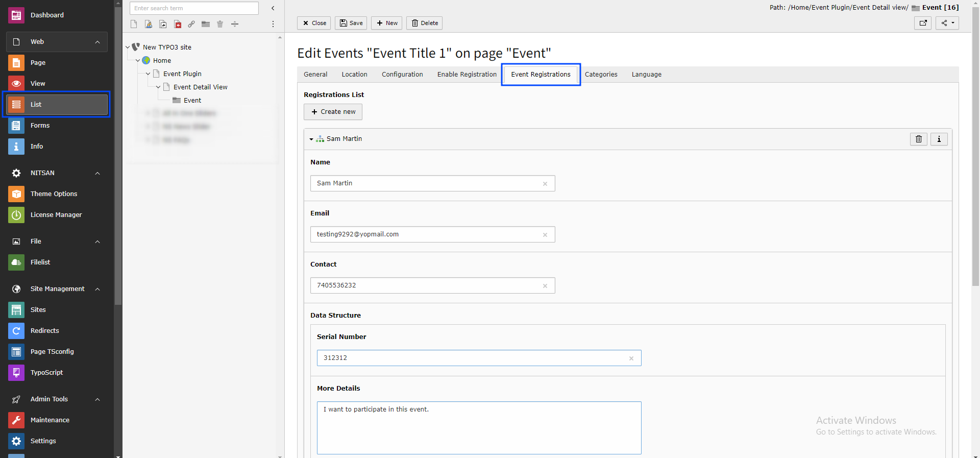This screenshot has height=458, width=980.
Task: Collapse the Event Plugin tree node
Action: pos(148,74)
